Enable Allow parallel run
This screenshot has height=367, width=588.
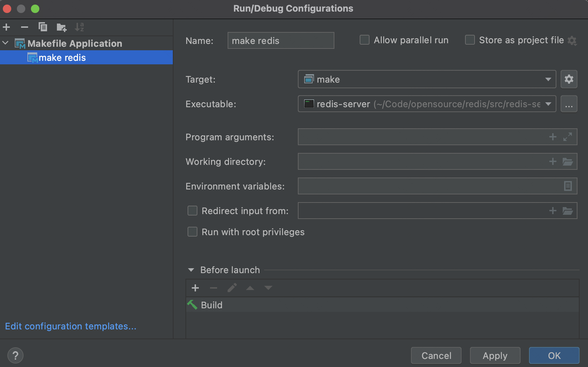pos(365,40)
